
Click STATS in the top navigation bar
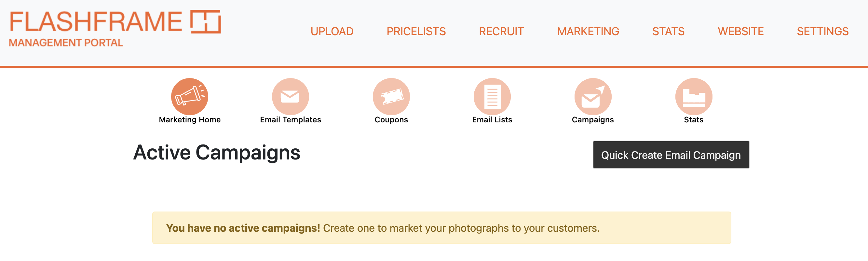(668, 31)
